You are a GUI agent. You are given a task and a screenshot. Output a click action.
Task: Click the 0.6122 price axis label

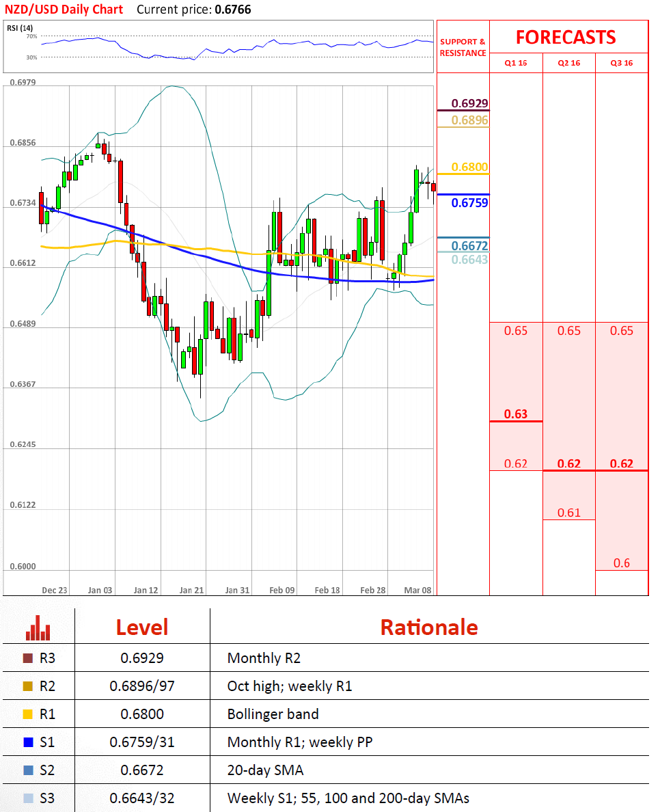click(23, 504)
